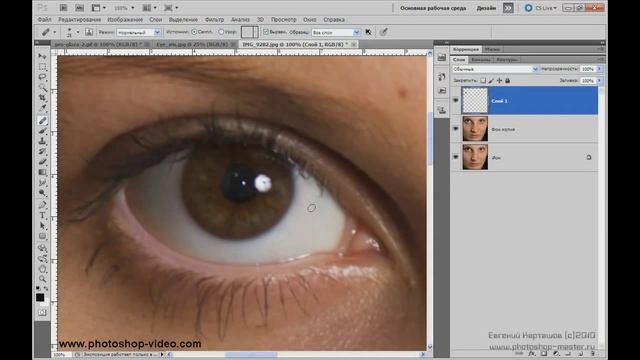640x360 pixels.
Task: Hide the Слой 1 layer with its eye icon
Action: 456,100
